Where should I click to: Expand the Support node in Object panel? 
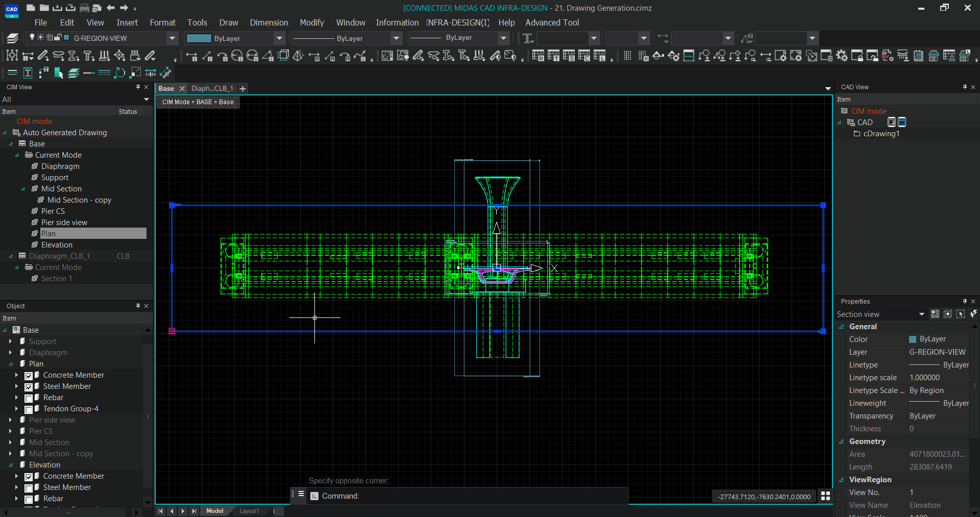click(x=10, y=341)
